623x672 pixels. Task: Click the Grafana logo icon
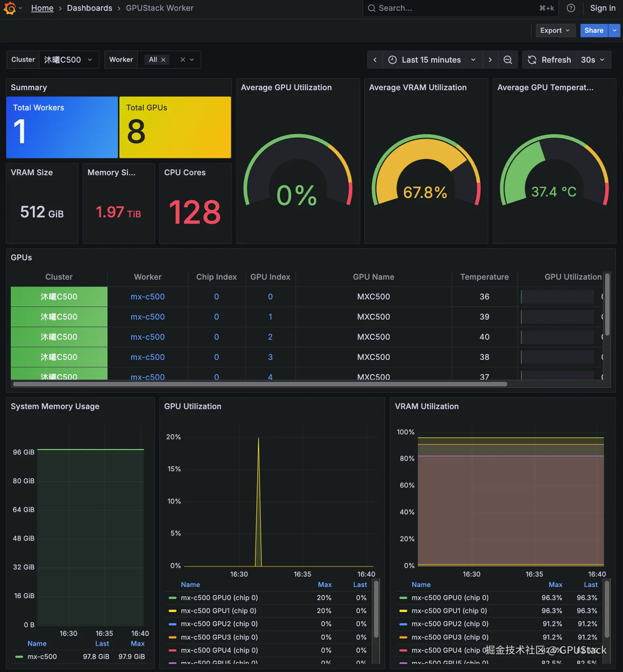(10, 8)
